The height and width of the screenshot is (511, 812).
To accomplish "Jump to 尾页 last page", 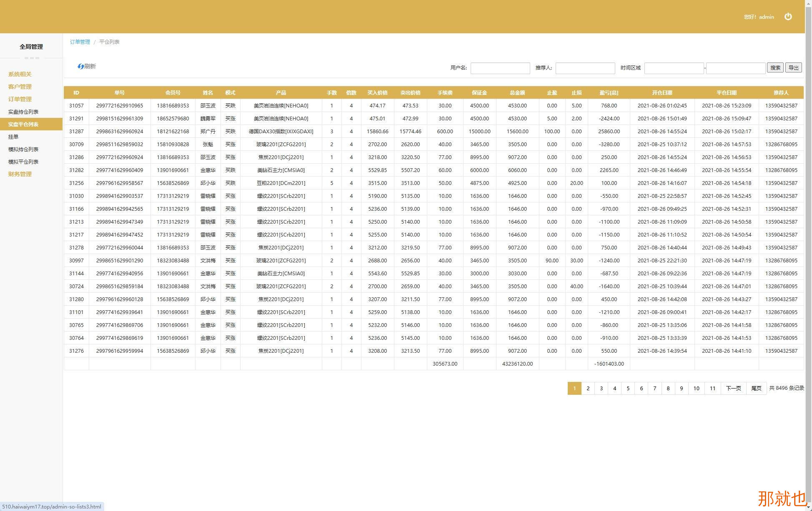I will coord(756,388).
